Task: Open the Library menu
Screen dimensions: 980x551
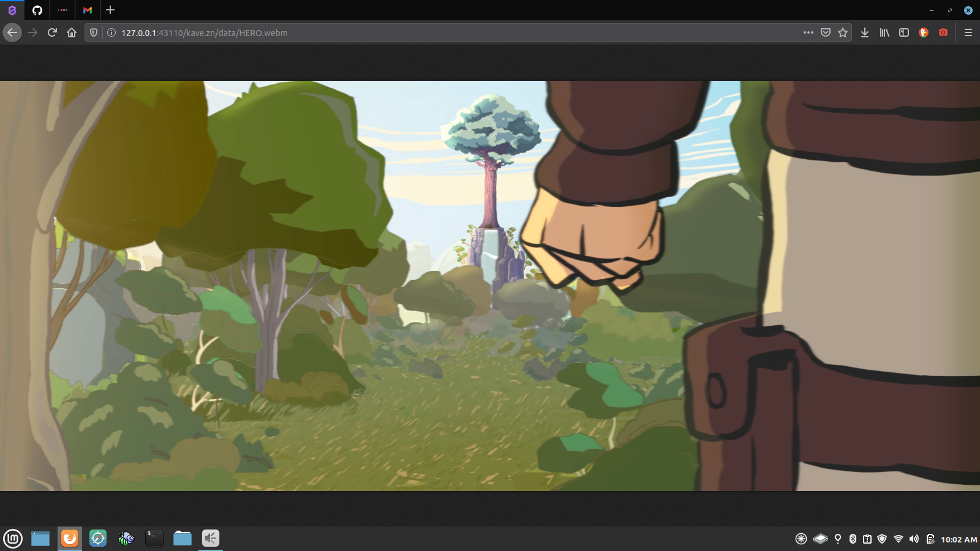Action: pos(884,33)
